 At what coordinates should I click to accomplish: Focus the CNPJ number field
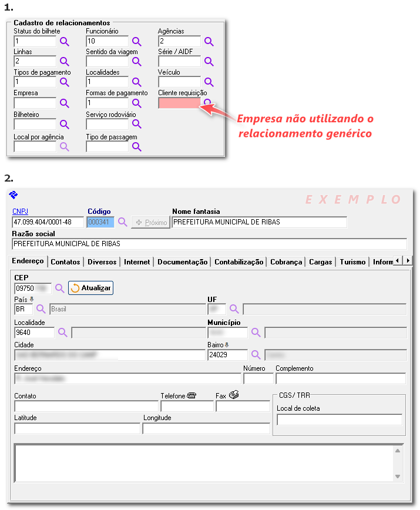pos(48,222)
